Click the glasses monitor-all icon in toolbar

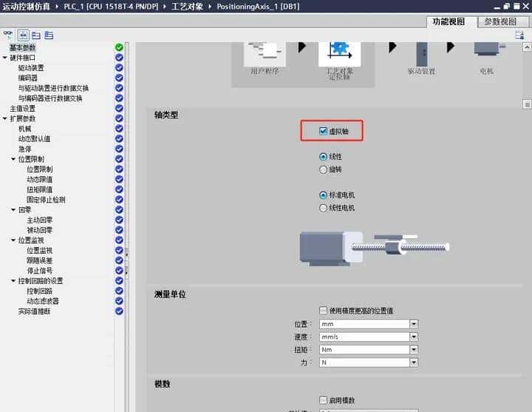[8, 35]
